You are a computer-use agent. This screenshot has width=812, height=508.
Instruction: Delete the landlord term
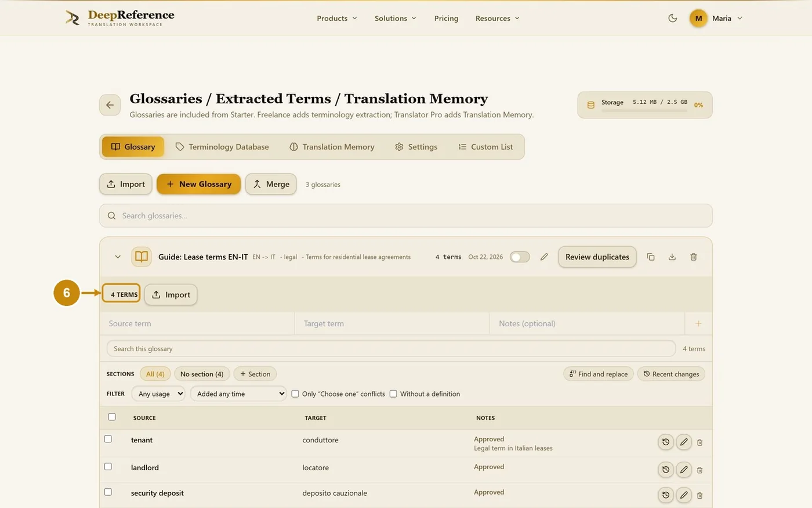pos(699,470)
